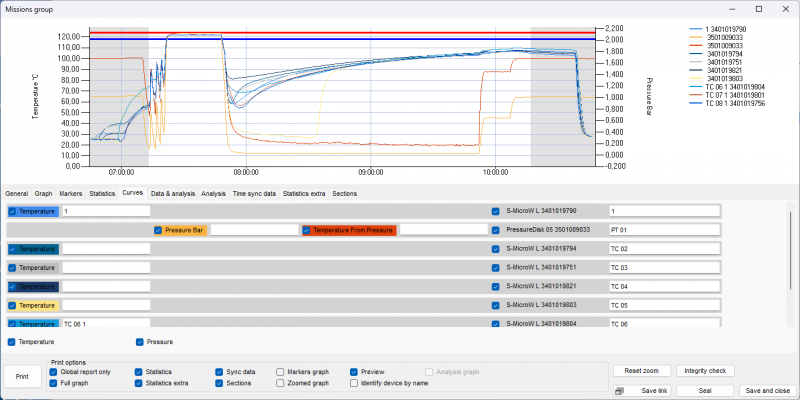Disable the Pressure curves checkbox
Image resolution: width=800 pixels, height=400 pixels.
click(140, 342)
